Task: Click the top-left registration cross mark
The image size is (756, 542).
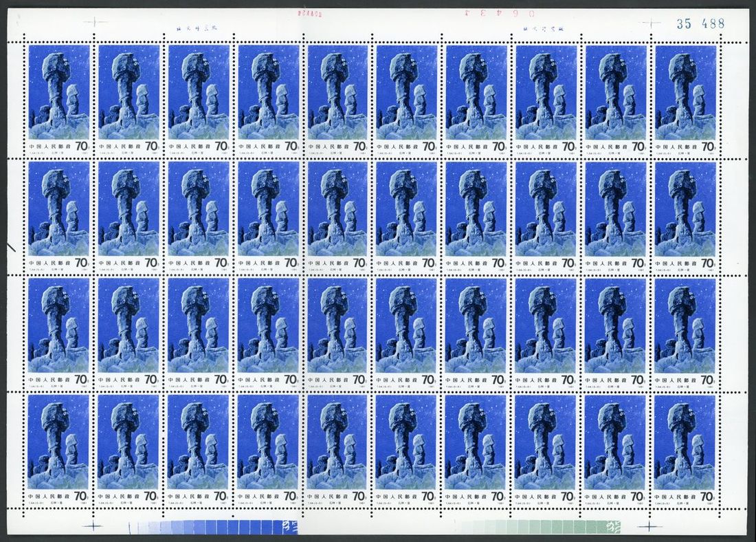Action: point(91,23)
